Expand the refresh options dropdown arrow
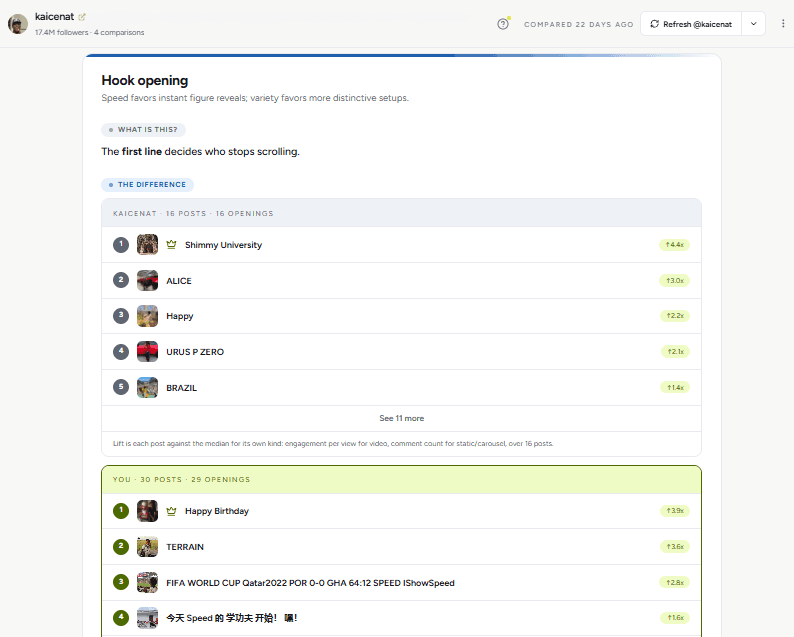 [753, 24]
